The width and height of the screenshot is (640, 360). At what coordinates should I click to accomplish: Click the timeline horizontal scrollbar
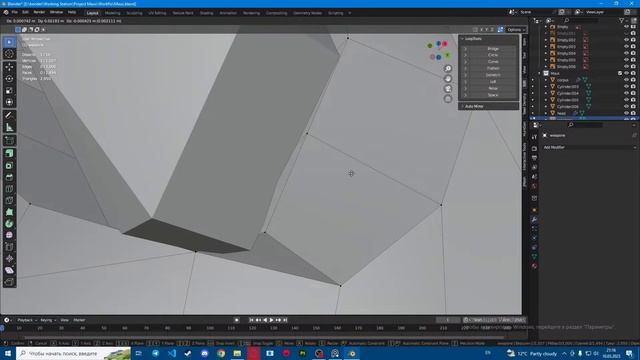(x=265, y=337)
